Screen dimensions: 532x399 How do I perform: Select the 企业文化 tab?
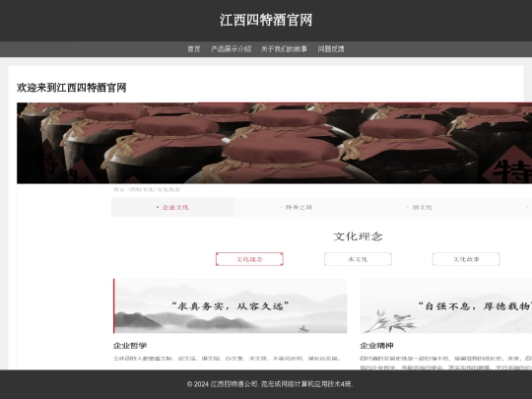point(172,207)
